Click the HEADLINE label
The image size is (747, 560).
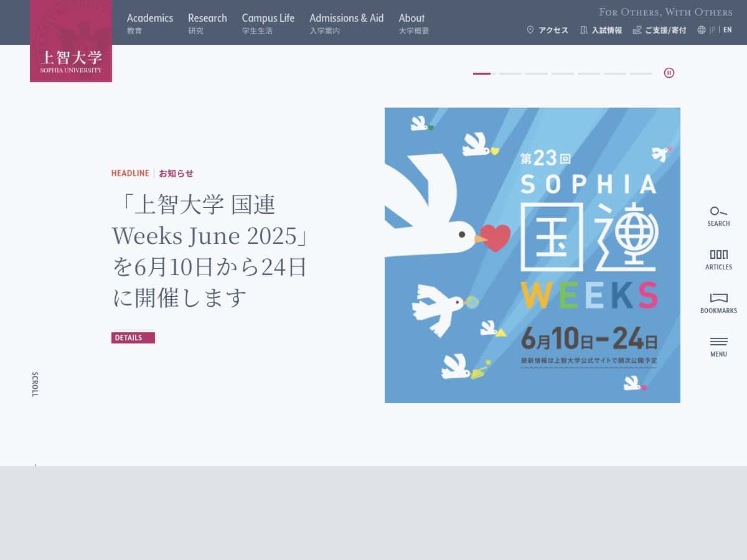(130, 174)
